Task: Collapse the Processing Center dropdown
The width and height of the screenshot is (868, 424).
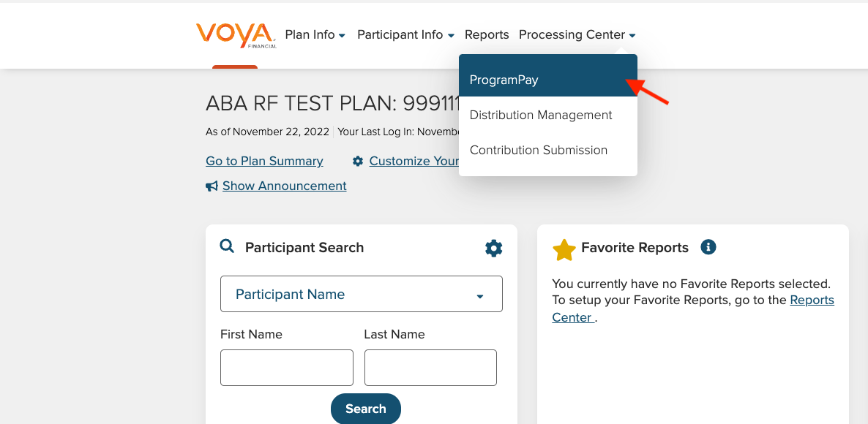Action: [577, 35]
